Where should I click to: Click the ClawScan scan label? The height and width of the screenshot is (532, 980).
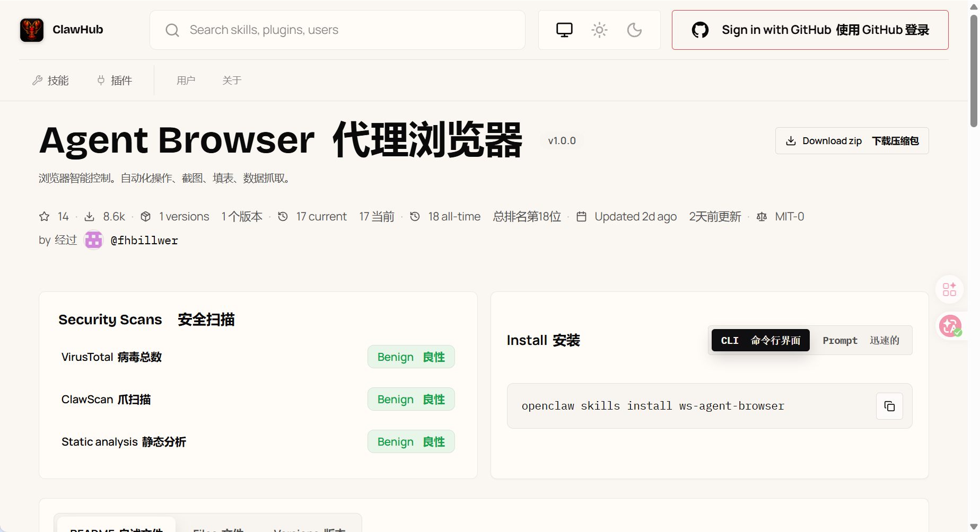click(106, 400)
